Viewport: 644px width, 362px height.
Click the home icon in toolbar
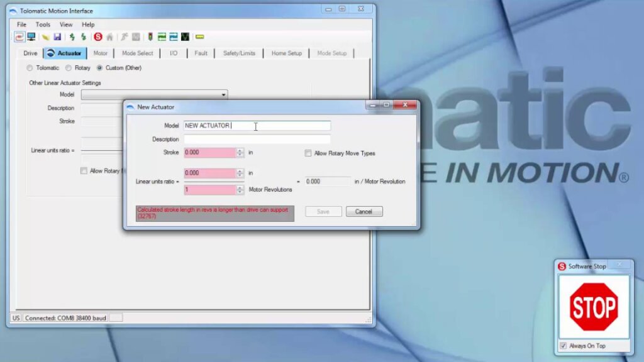(109, 37)
